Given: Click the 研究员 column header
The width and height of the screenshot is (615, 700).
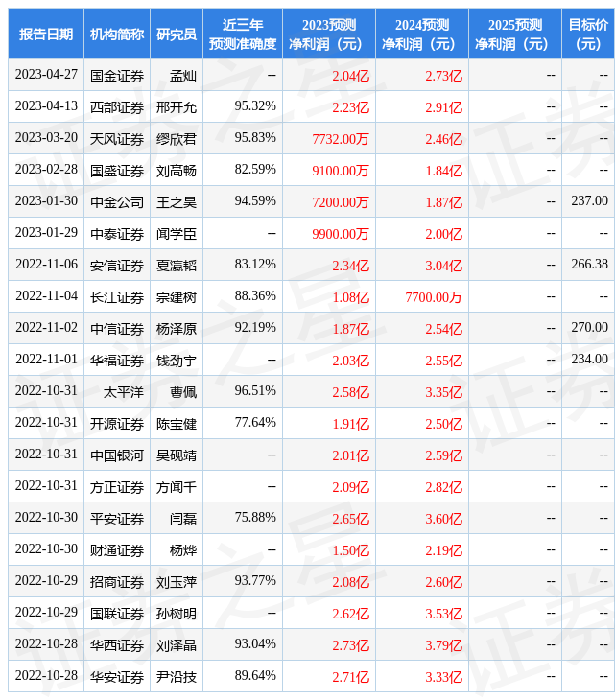Looking at the screenshot, I should pyautogui.click(x=177, y=35).
